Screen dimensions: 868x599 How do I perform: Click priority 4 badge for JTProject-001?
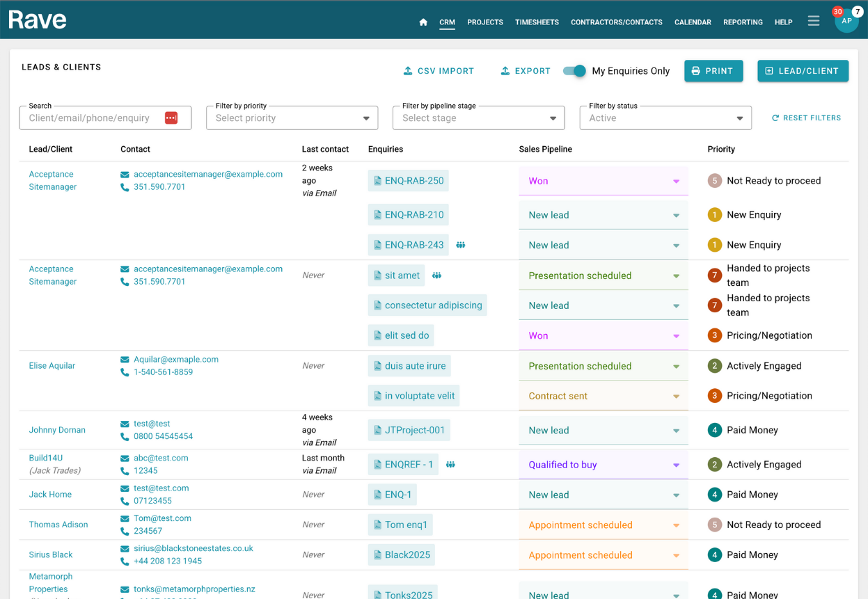[714, 430]
